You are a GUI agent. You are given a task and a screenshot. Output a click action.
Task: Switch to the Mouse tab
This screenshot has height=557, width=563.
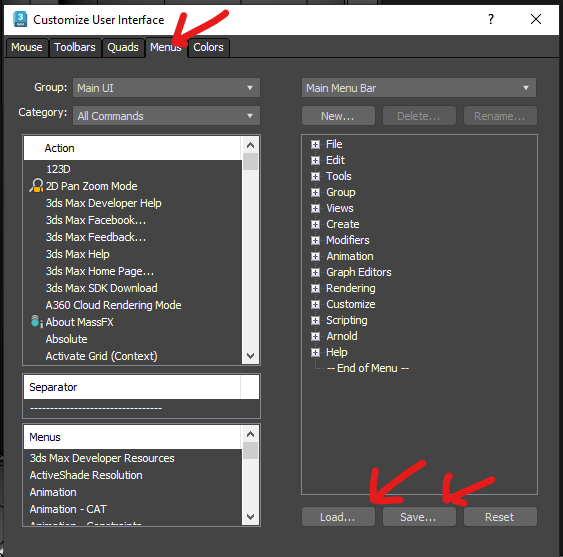point(27,47)
